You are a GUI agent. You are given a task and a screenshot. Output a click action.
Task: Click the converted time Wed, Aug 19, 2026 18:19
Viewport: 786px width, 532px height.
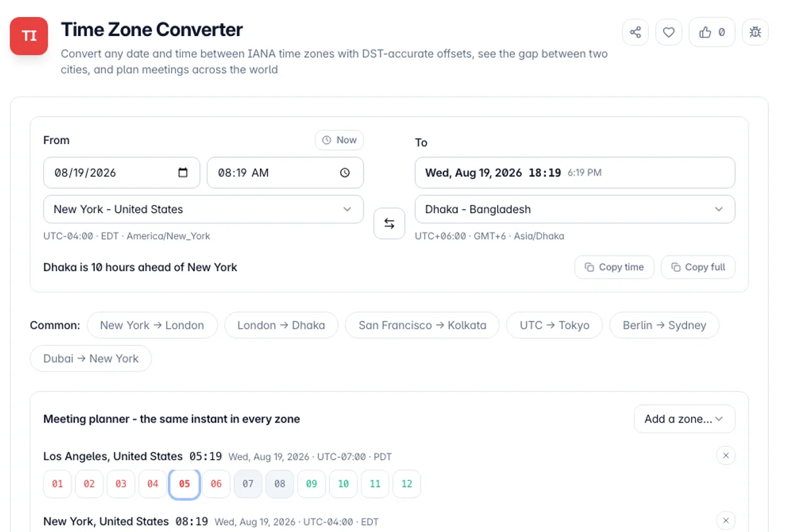574,173
